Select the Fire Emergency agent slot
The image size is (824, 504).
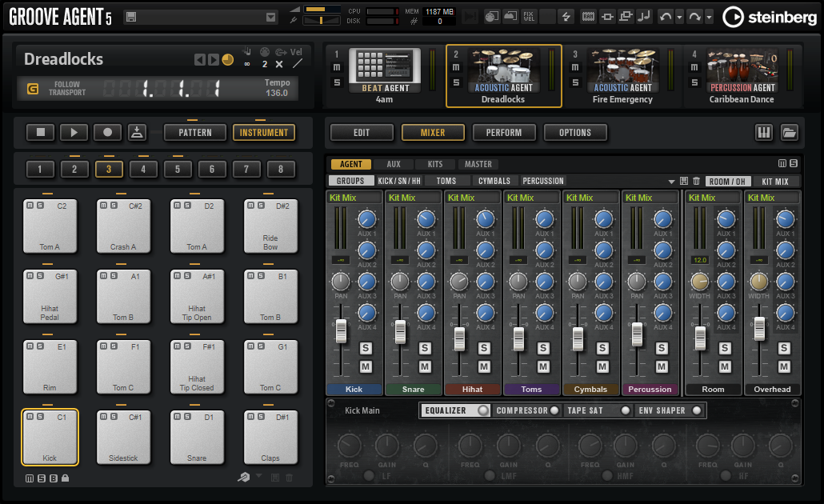(x=622, y=76)
